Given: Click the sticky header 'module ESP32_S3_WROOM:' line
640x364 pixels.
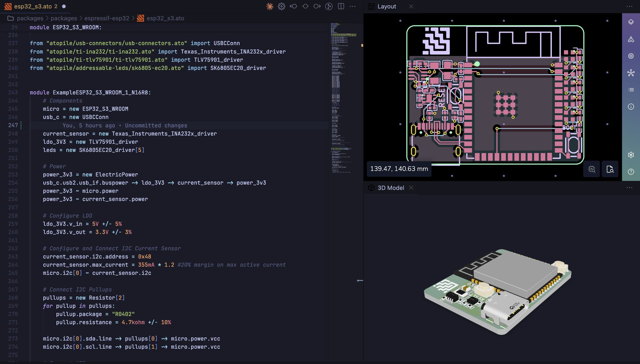Looking at the screenshot, I should pos(66,27).
